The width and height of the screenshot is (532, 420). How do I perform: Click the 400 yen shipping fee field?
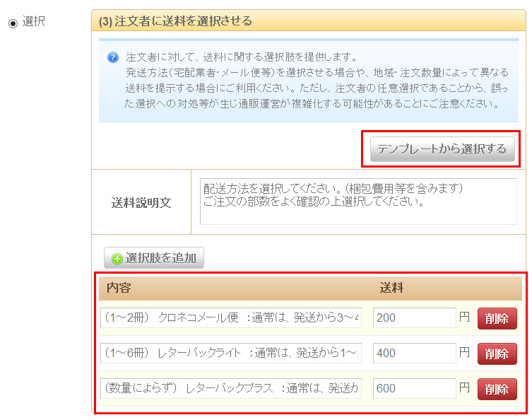point(414,353)
